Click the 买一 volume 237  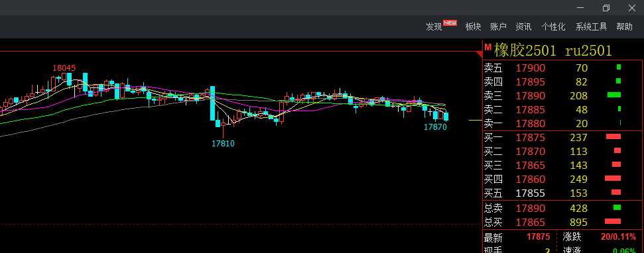tap(579, 138)
